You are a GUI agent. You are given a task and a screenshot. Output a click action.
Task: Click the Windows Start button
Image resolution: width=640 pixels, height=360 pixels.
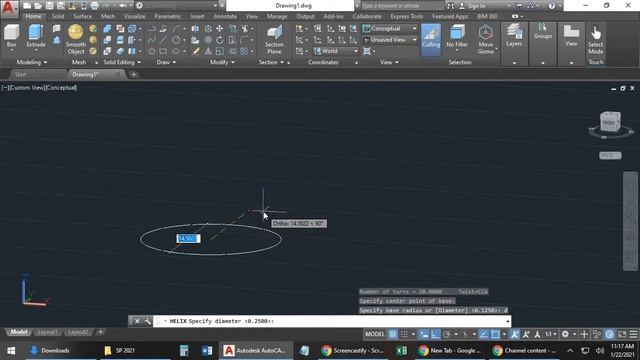point(11,351)
